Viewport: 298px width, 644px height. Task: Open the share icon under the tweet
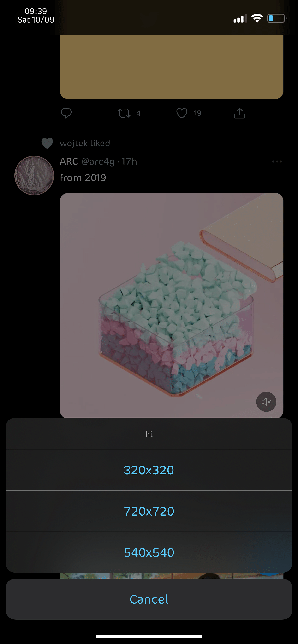[240, 113]
